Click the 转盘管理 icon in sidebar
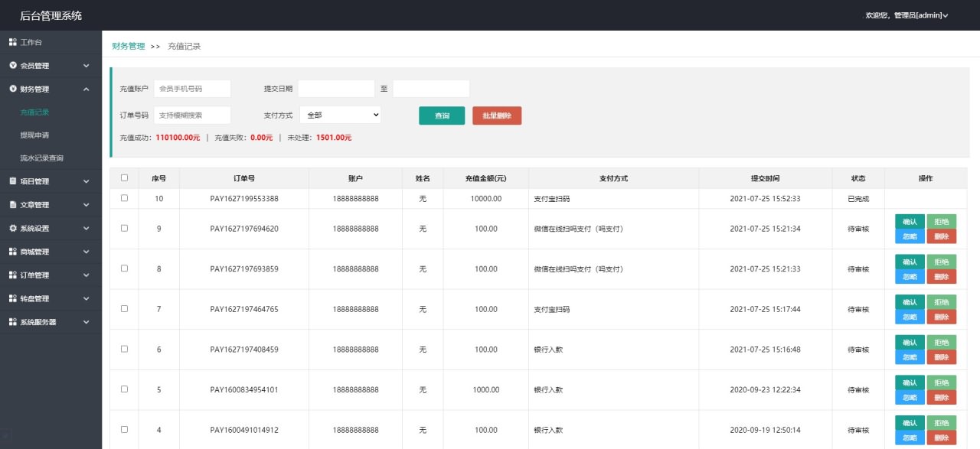Image resolution: width=980 pixels, height=449 pixels. tap(13, 298)
